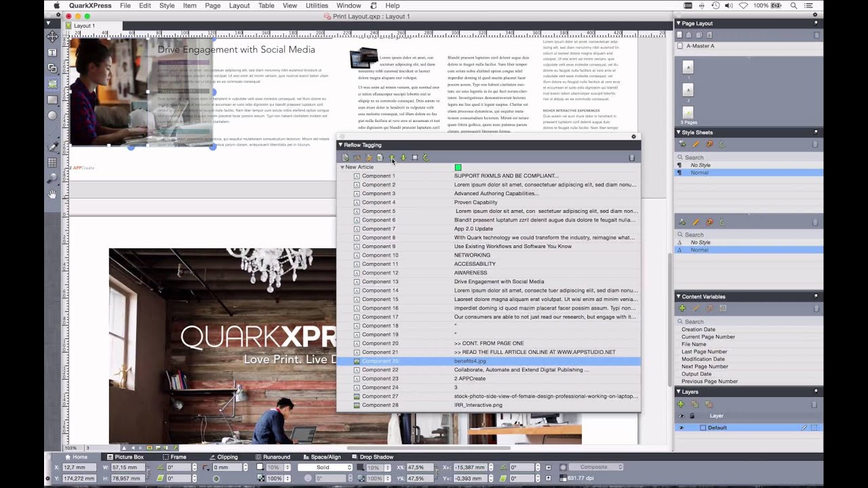
Task: Select No Style character style sheet
Action: [749, 243]
